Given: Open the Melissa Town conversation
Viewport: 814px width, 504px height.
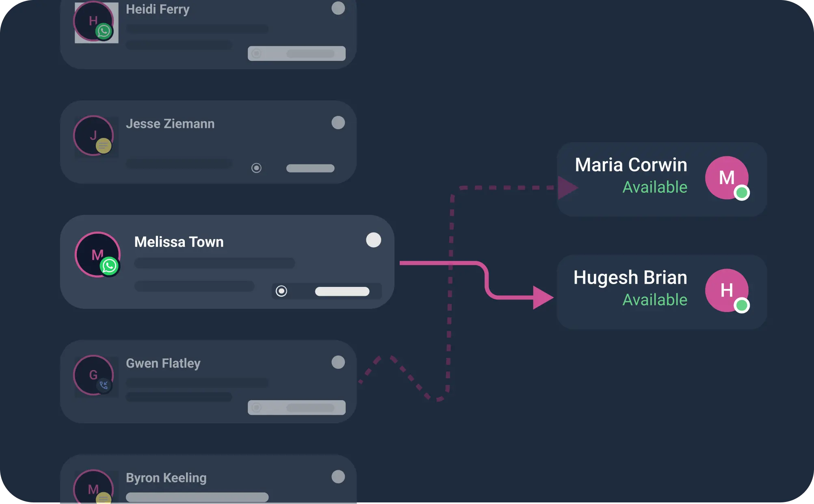Looking at the screenshot, I should [179, 242].
